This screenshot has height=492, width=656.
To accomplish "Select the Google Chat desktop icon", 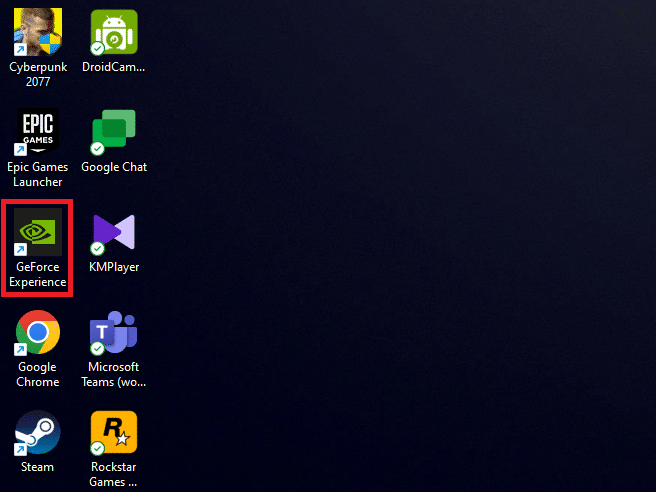I will [114, 132].
